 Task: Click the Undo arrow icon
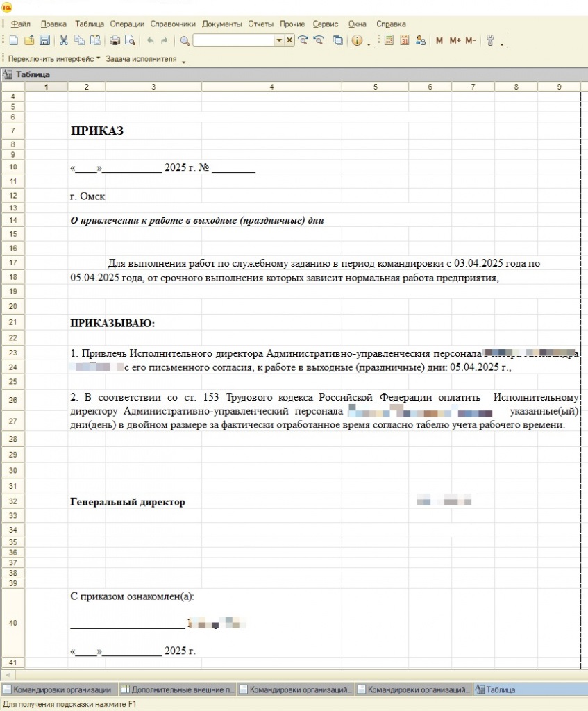tap(150, 41)
